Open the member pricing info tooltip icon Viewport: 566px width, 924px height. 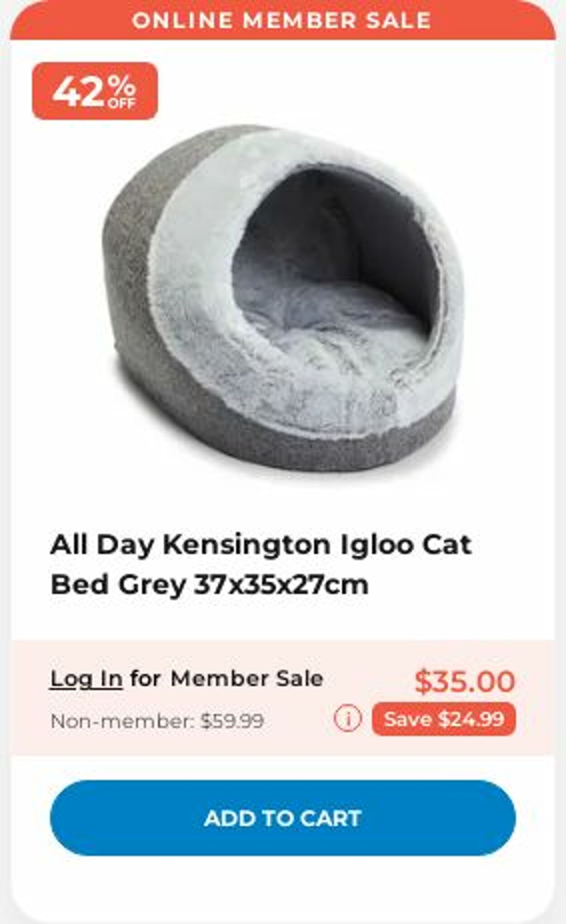pos(348,719)
